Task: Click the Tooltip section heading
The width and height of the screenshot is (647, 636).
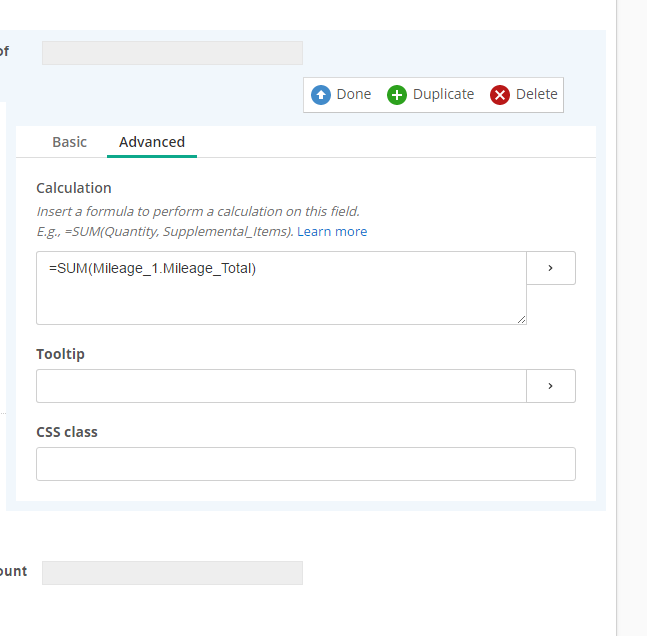Action: pos(60,354)
